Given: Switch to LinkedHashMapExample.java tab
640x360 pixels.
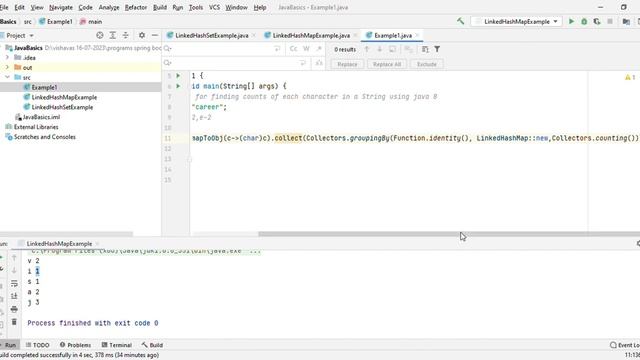Looking at the screenshot, I should point(310,36).
